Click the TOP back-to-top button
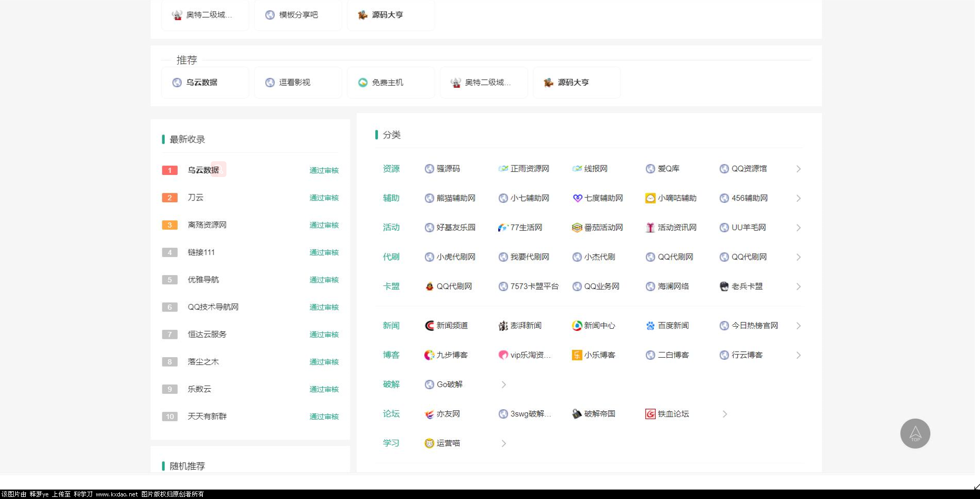Screen dimensions: 980x499 (914, 433)
